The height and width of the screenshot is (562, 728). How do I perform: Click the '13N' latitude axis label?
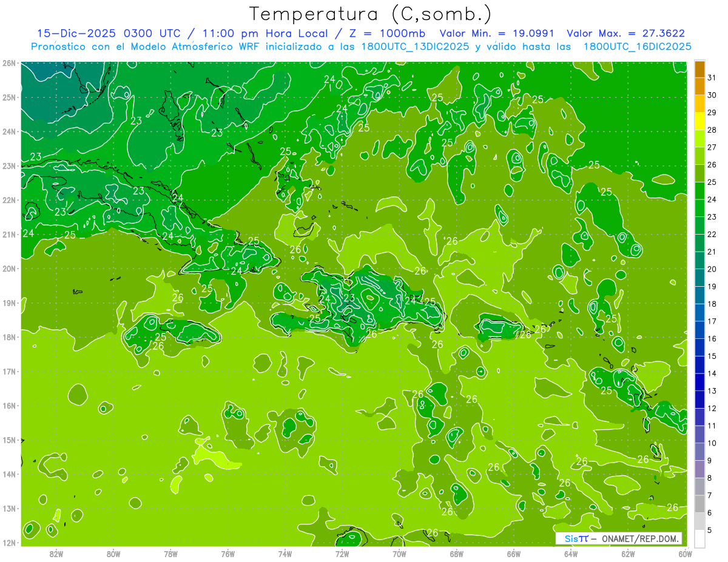(8, 508)
